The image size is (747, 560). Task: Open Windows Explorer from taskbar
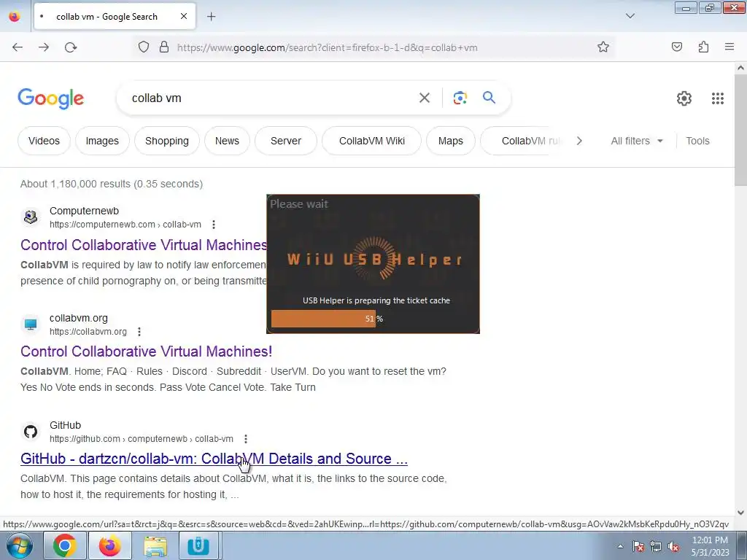[x=155, y=545]
